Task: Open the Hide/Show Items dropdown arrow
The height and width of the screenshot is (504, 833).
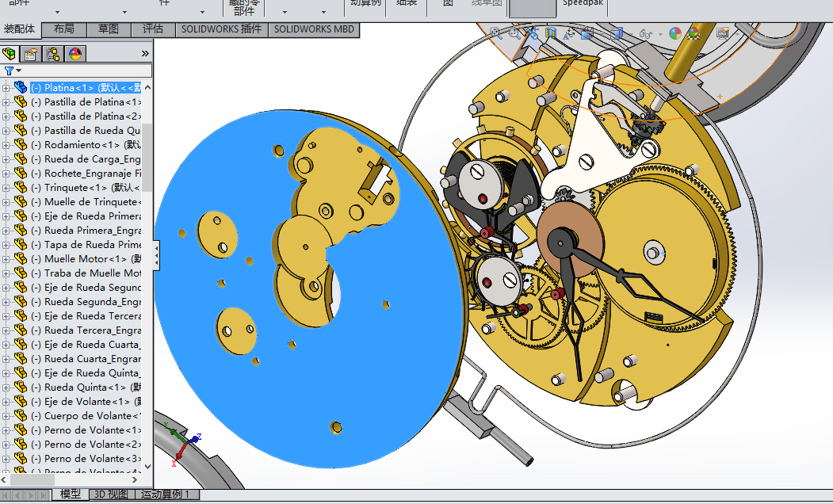Action: click(660, 34)
